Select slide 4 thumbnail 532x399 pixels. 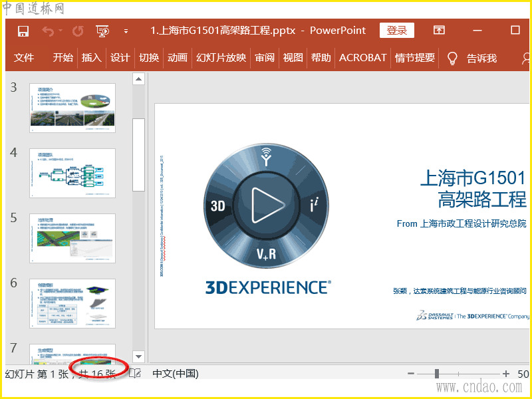click(72, 173)
